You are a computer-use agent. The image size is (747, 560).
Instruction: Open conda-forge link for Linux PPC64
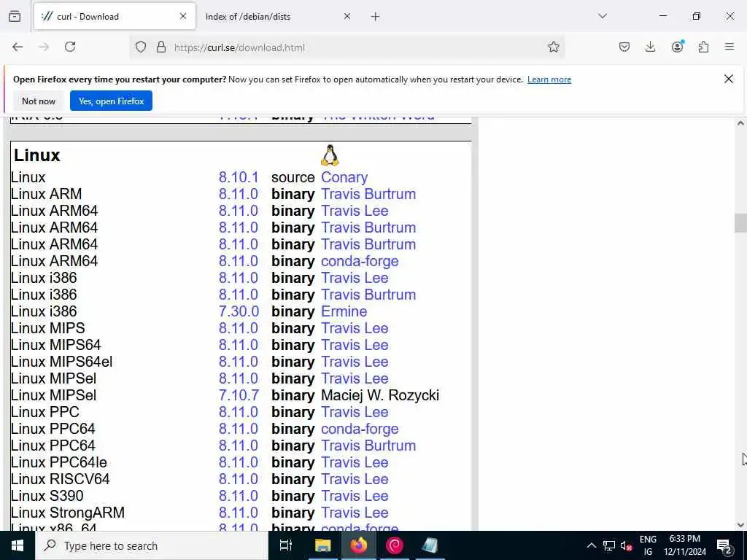[360, 429]
